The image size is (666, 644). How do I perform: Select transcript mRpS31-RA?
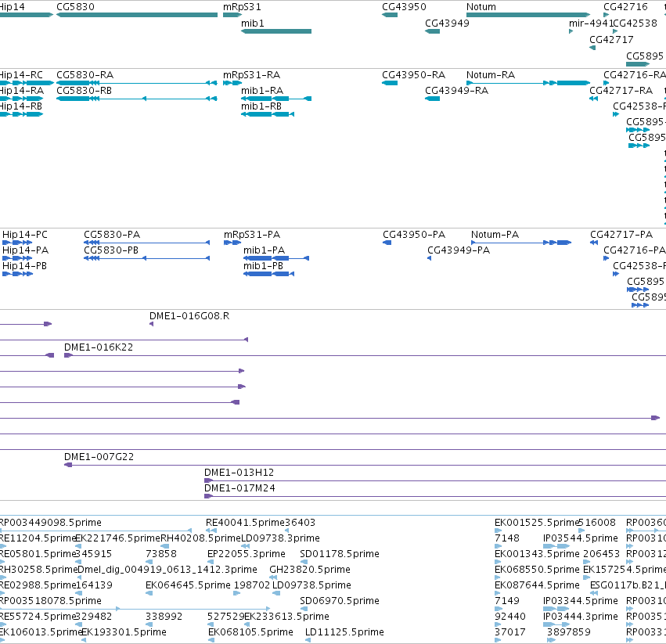pos(232,83)
